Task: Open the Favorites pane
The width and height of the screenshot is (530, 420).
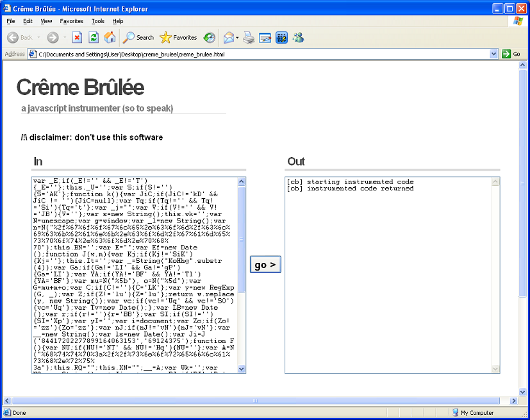Action: pos(178,38)
